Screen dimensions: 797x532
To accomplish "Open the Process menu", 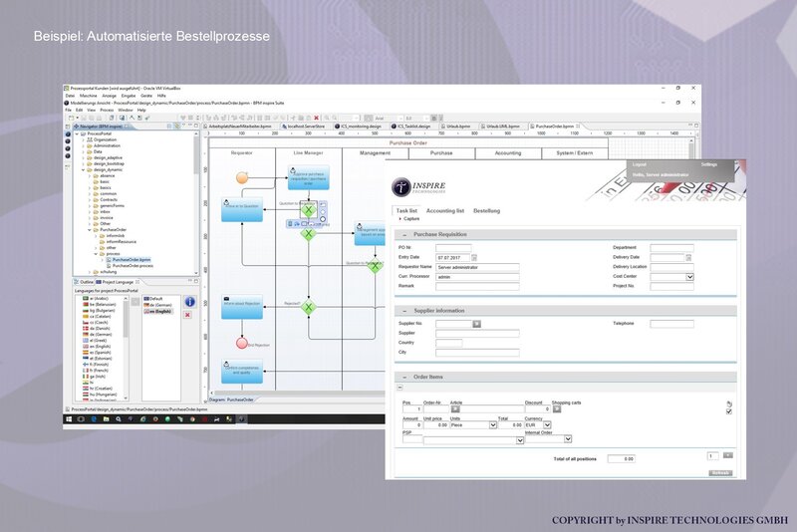I will point(107,110).
